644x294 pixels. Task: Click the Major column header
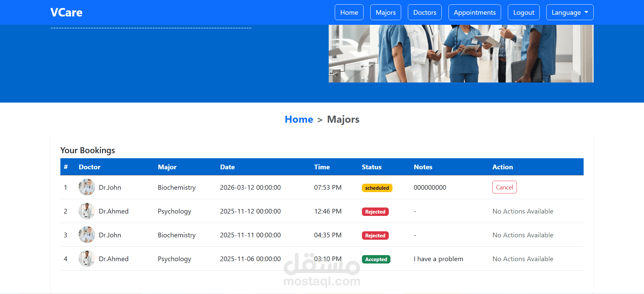pyautogui.click(x=167, y=167)
